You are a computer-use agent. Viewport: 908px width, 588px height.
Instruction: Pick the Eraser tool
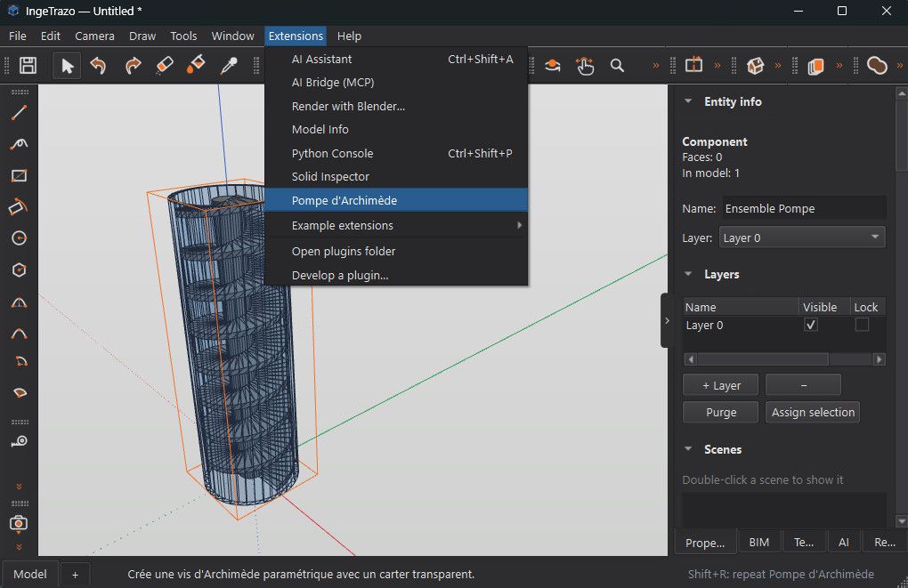(165, 66)
